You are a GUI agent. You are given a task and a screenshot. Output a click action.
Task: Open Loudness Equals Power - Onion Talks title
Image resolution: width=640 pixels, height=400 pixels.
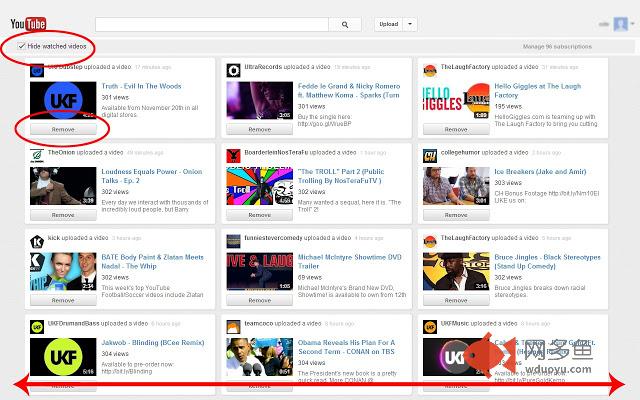[x=152, y=176]
